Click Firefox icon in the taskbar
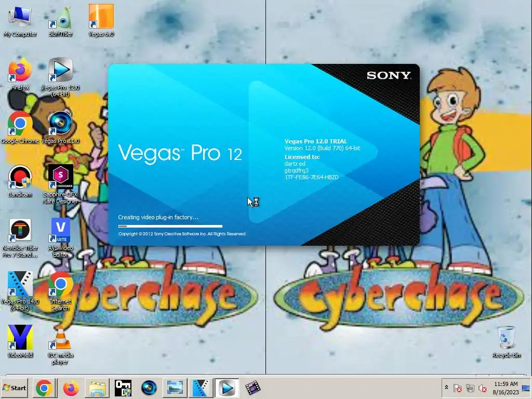 point(71,388)
